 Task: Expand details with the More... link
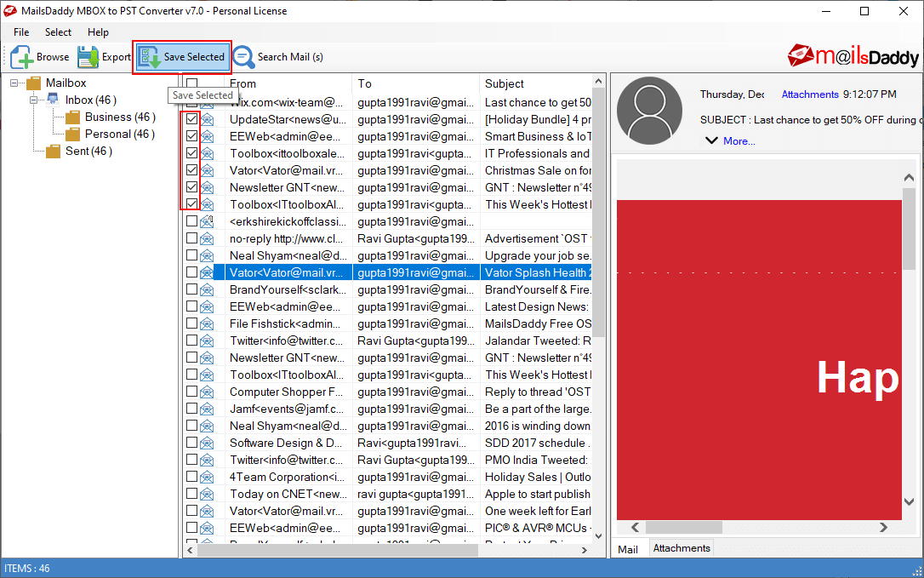point(739,141)
